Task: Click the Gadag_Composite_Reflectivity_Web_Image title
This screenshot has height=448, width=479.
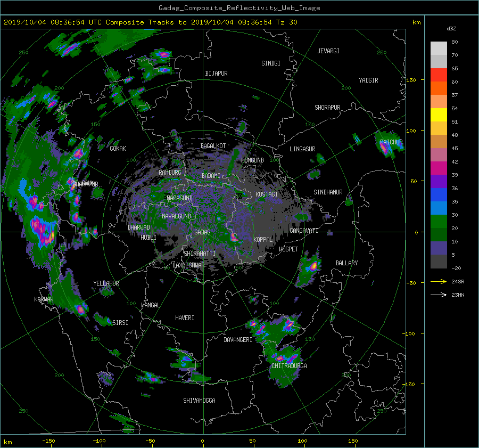Action: [239, 8]
